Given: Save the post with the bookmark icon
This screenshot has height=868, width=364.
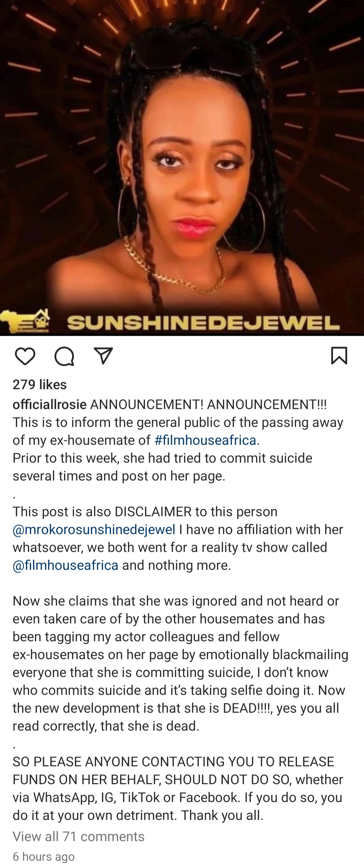Looking at the screenshot, I should click(x=339, y=356).
